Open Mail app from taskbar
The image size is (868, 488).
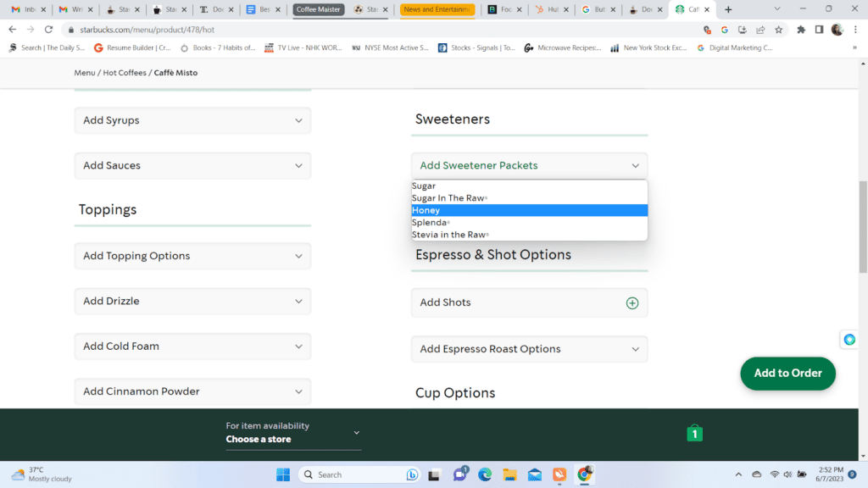pos(535,474)
